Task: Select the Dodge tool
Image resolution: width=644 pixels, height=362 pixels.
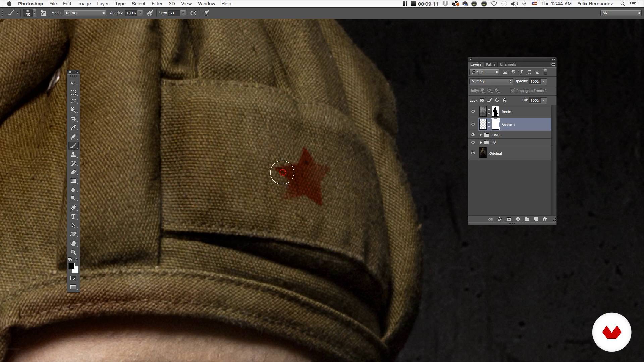Action: (x=73, y=198)
